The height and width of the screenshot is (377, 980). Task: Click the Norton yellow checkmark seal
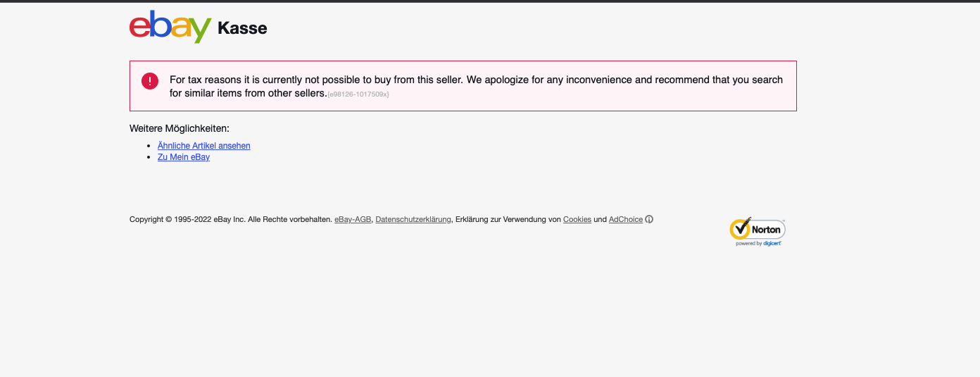740,228
